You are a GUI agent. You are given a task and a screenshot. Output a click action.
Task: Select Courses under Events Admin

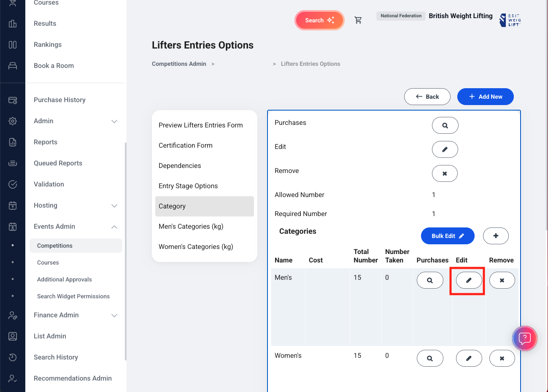point(48,262)
